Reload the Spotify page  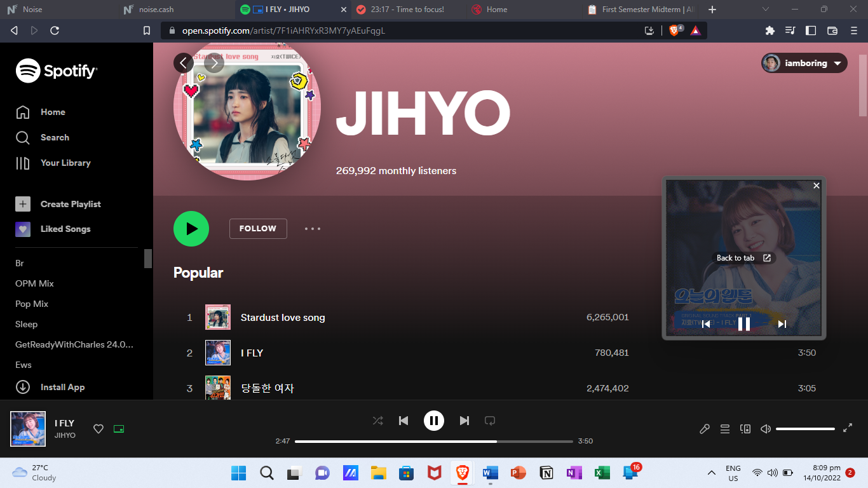coord(55,30)
